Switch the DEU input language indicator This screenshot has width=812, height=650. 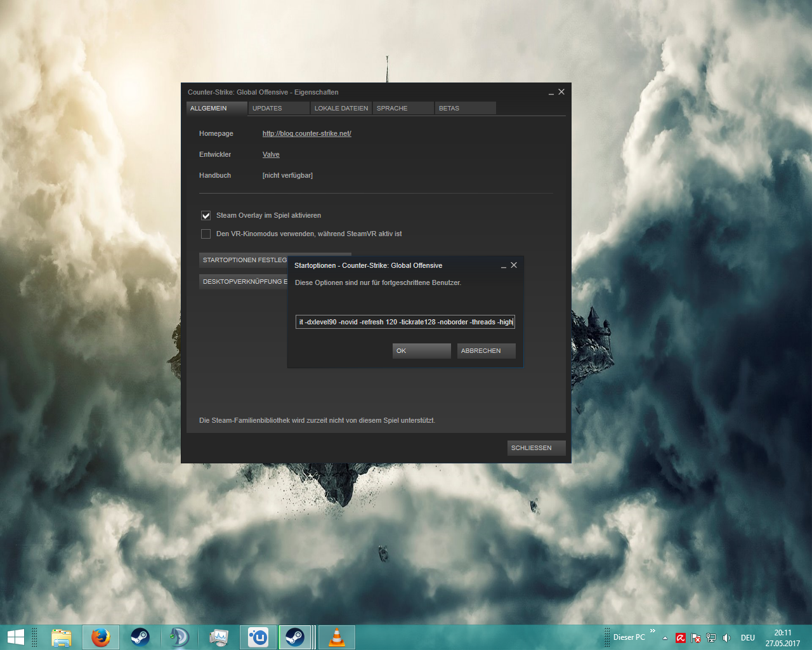point(748,638)
